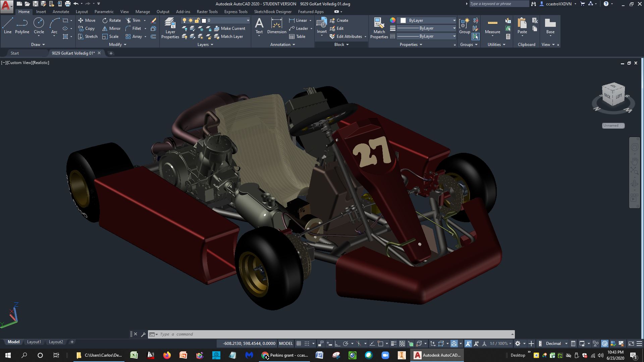Select the Measure utility
Viewport: 644px width, 362px height.
(x=492, y=26)
